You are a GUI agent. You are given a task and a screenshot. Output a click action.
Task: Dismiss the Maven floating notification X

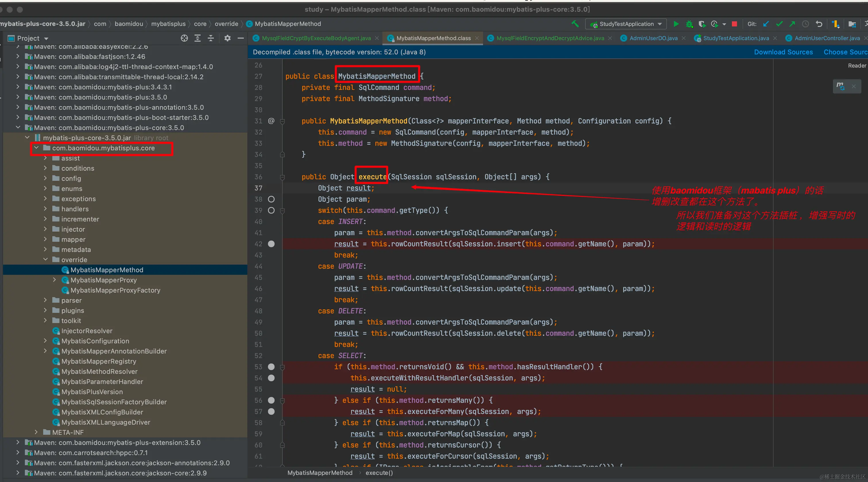coord(854,86)
